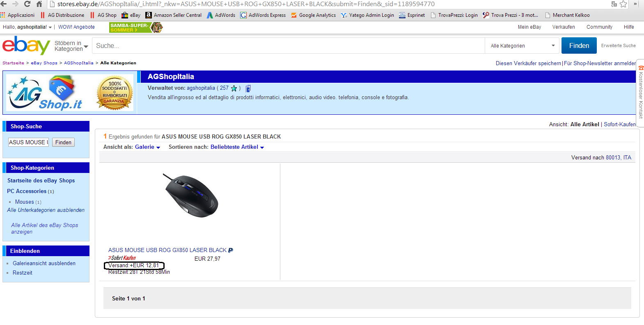Open the Alle Kategorien dropdown
Image resolution: width=644 pixels, height=325 pixels.
tap(523, 45)
